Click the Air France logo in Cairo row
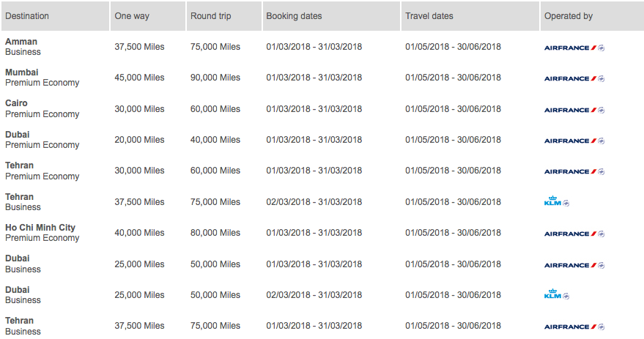The width and height of the screenshot is (644, 339). coord(574,110)
